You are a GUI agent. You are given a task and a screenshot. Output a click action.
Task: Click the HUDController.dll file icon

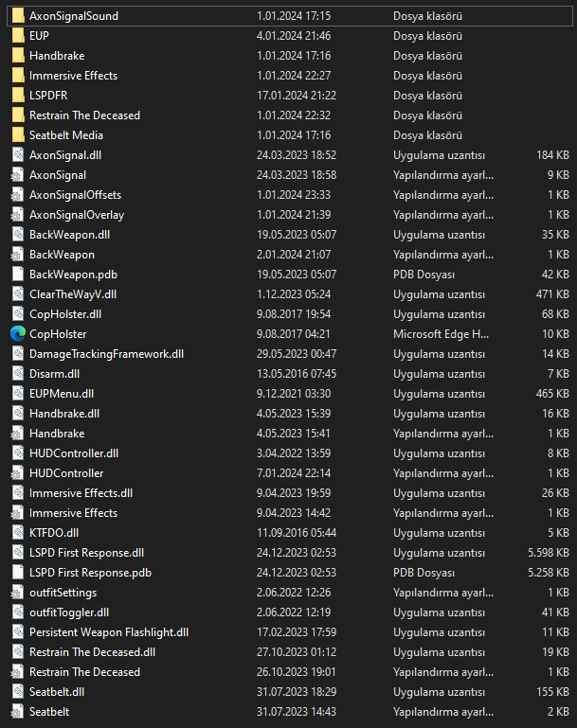tap(18, 453)
